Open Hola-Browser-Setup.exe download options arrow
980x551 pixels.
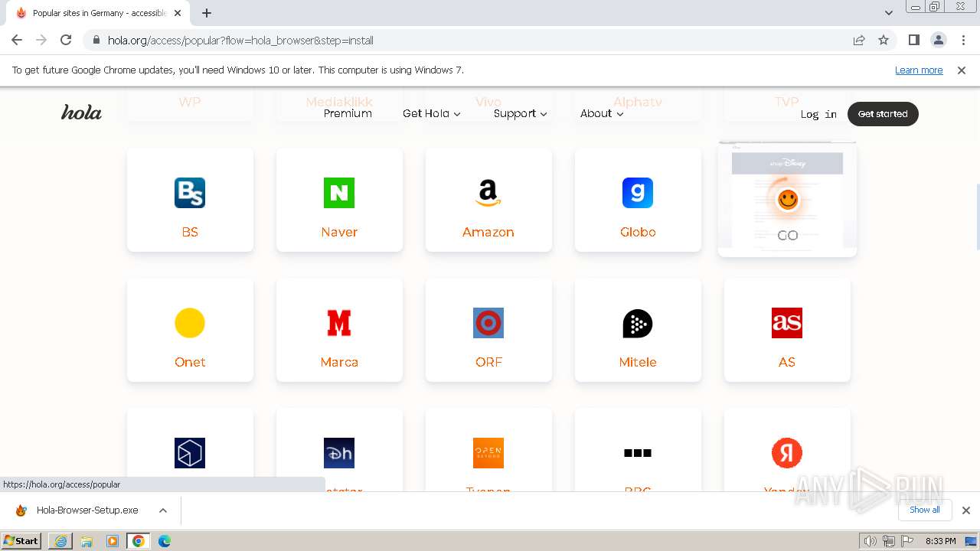click(x=163, y=510)
